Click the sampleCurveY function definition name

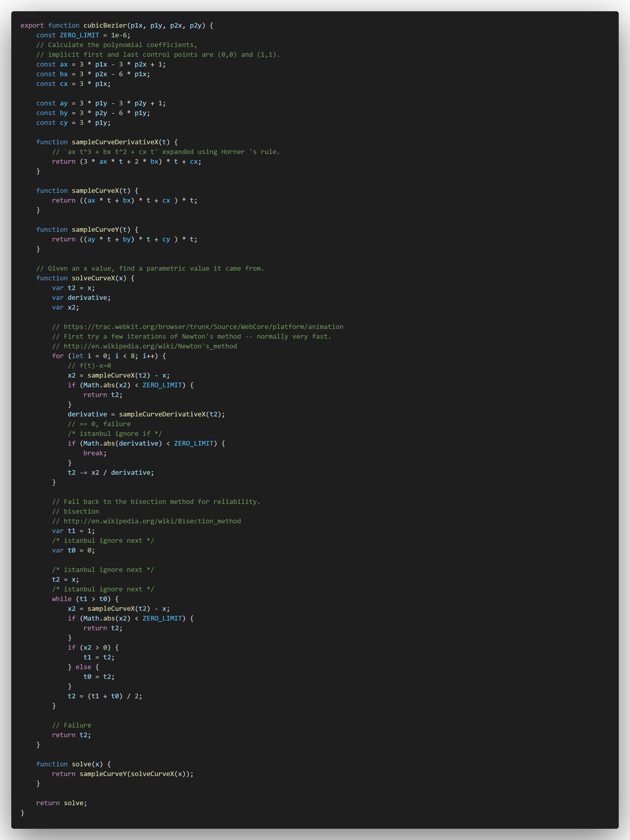[x=95, y=229]
